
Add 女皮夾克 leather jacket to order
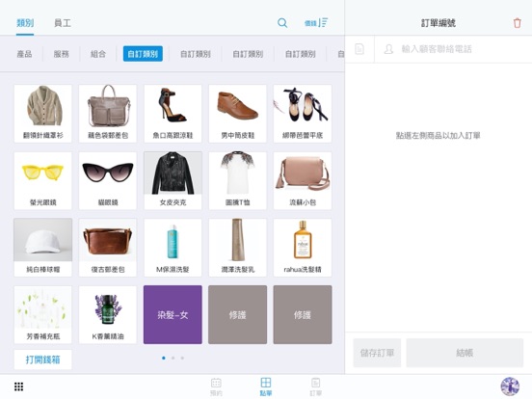coord(173,180)
